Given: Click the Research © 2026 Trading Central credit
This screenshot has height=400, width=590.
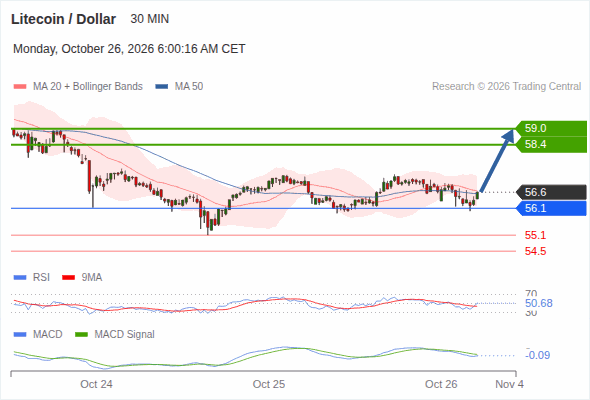Looking at the screenshot, I should point(506,87).
